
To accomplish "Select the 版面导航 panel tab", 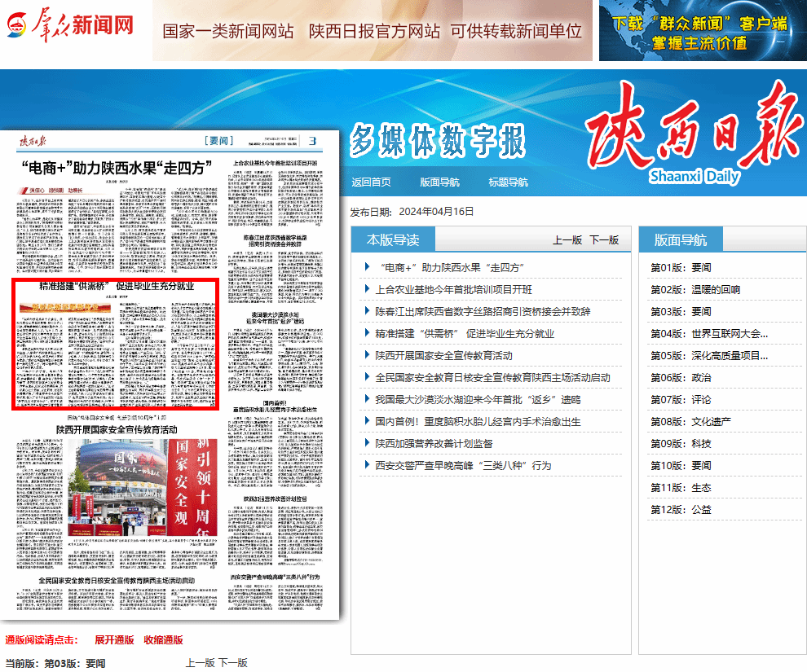I will 681,239.
